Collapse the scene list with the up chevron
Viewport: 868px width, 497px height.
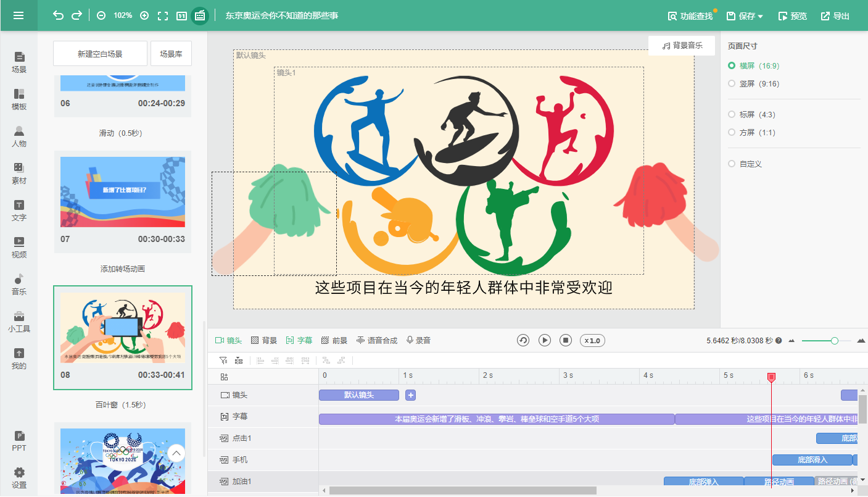176,454
